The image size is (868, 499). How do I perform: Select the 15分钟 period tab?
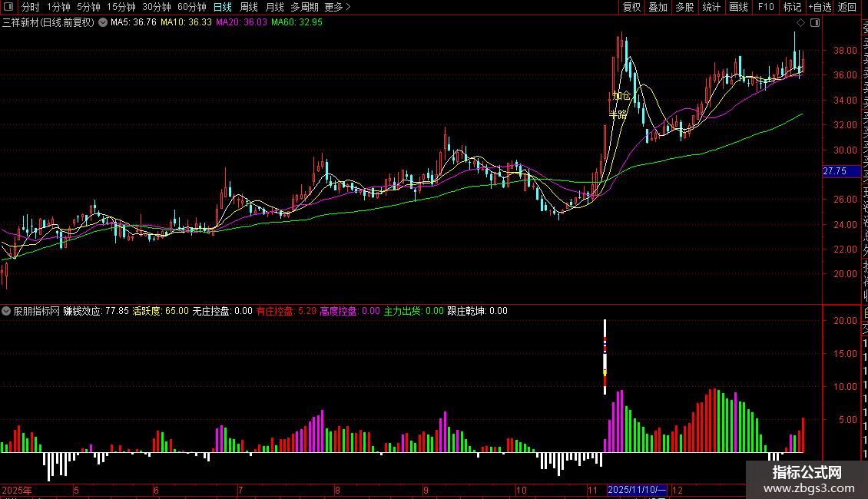pos(121,7)
